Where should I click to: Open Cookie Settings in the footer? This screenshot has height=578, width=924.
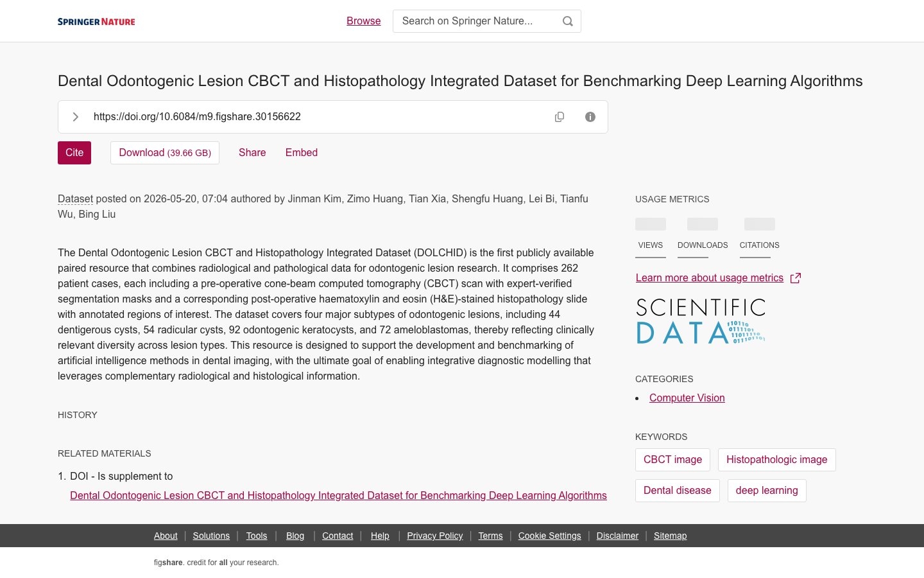[x=549, y=536]
